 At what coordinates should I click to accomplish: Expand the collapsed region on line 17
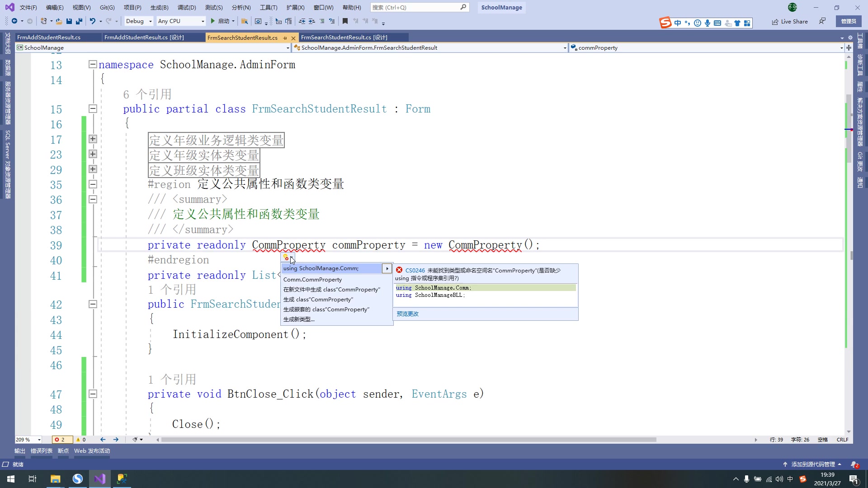point(93,140)
